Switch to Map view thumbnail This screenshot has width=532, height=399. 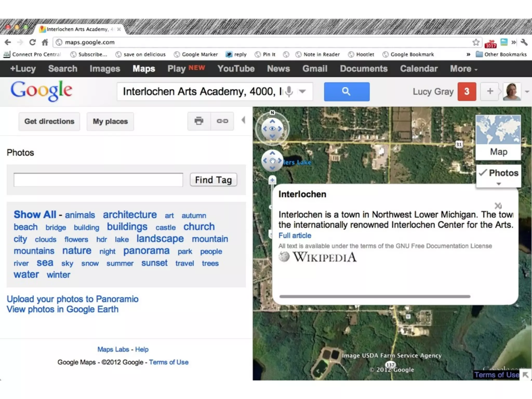pos(498,137)
